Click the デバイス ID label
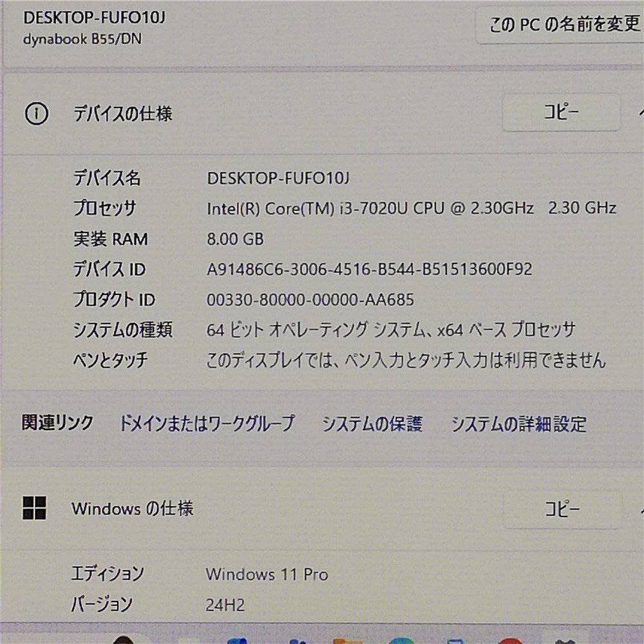The image size is (644, 644). 109,269
